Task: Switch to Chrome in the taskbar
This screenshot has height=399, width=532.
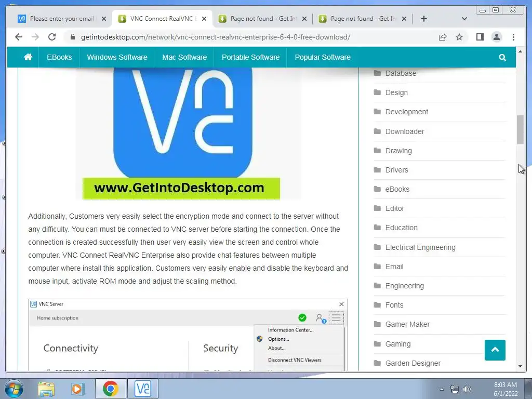Action: click(110, 389)
